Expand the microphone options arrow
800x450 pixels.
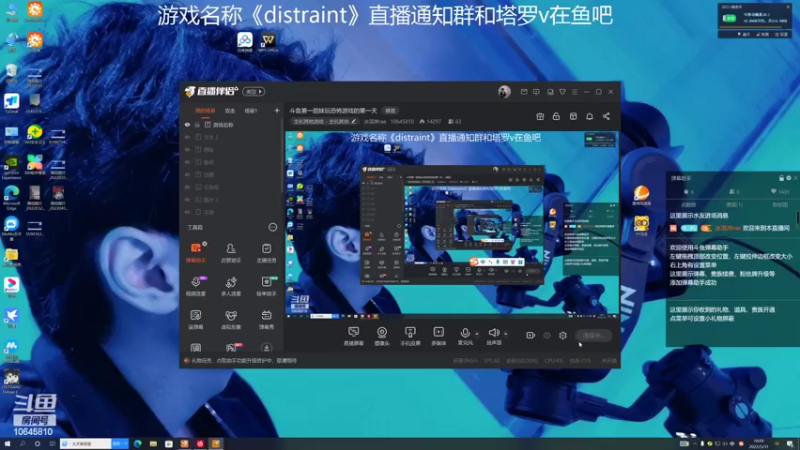pos(477,334)
